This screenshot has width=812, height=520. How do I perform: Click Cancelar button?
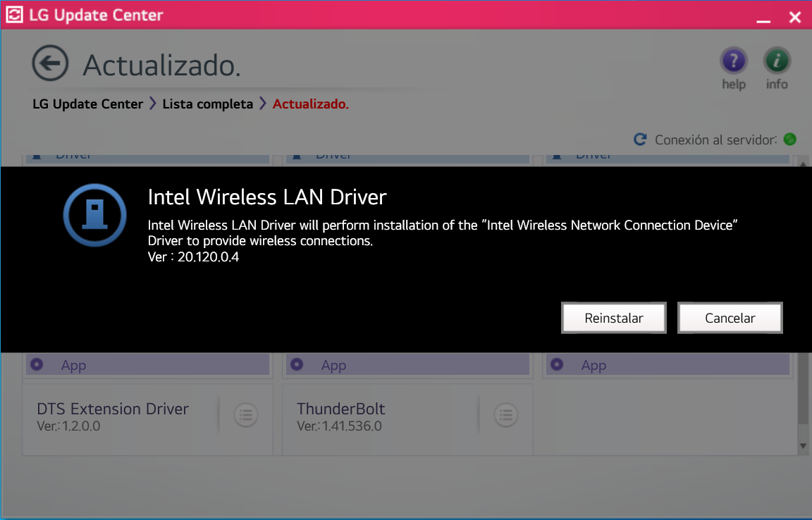coord(730,318)
